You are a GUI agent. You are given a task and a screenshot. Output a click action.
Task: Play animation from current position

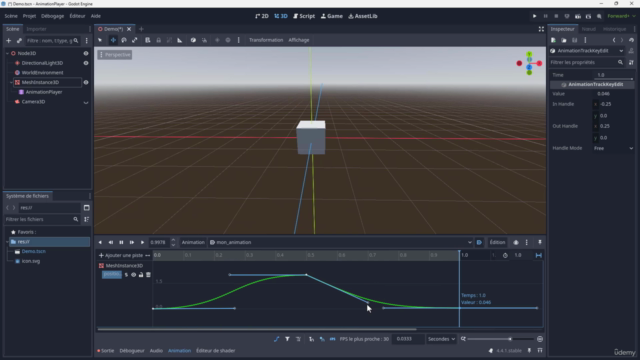(x=142, y=242)
